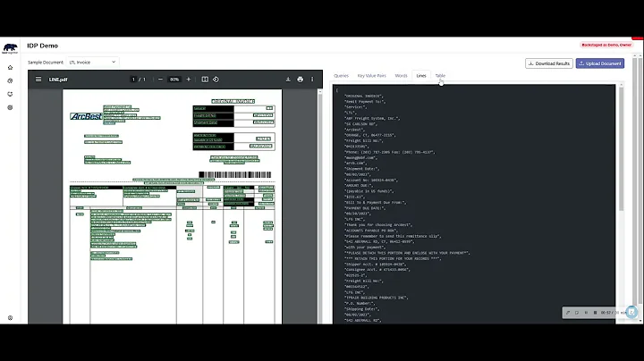Click the IDP Demo page title
644x361 pixels.
(42, 46)
